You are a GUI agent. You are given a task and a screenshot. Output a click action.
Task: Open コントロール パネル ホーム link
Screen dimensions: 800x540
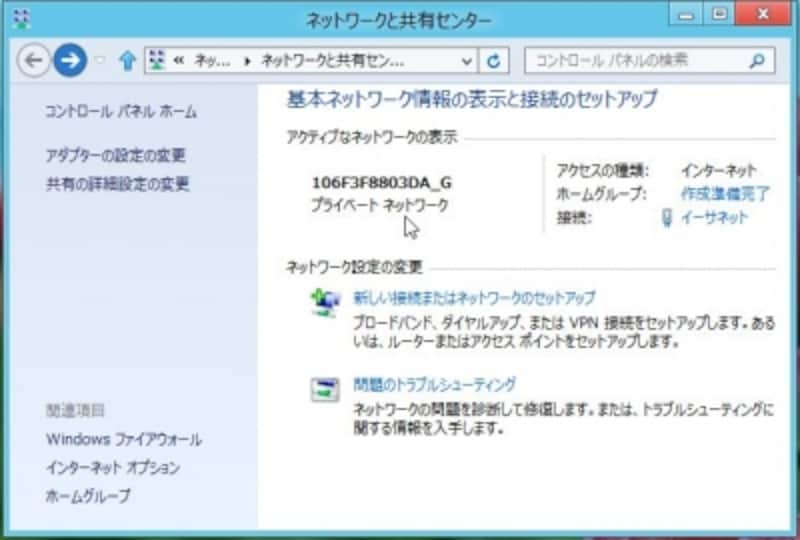coord(121,111)
